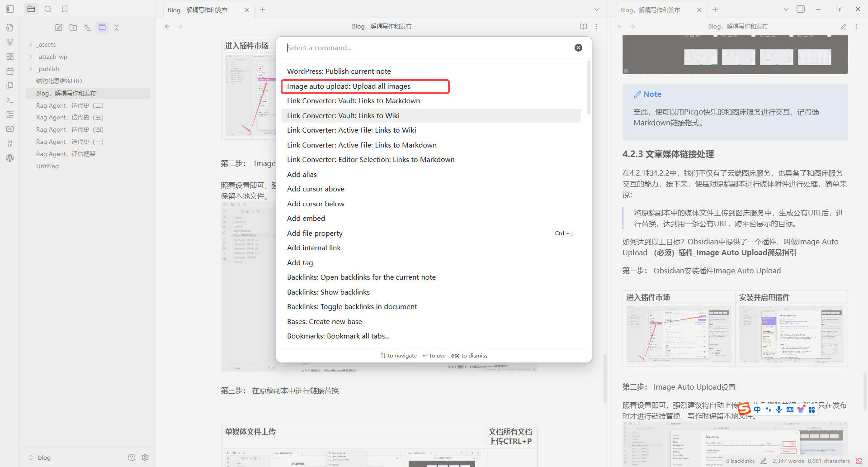Switch middle pane to reading view
This screenshot has width=868, height=467.
(584, 27)
